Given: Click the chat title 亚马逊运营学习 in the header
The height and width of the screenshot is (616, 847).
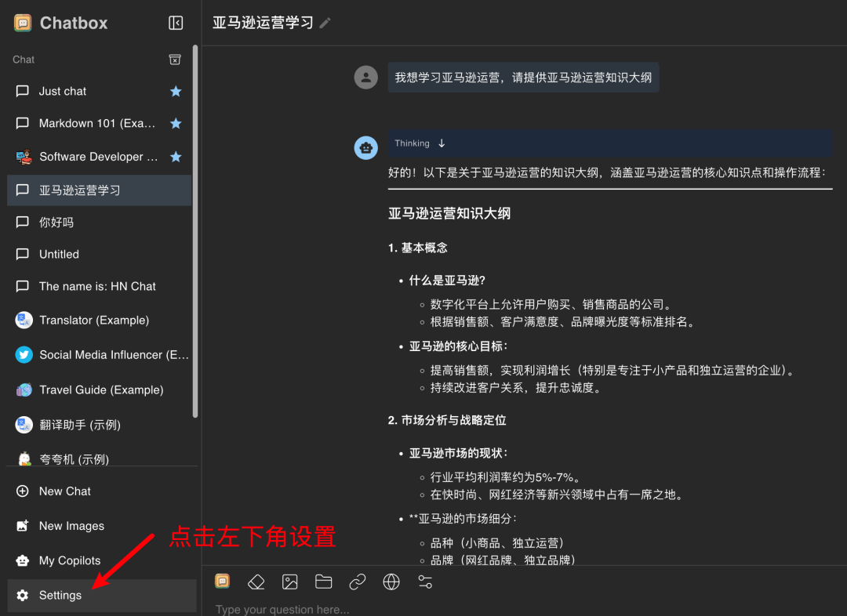Looking at the screenshot, I should pyautogui.click(x=263, y=23).
